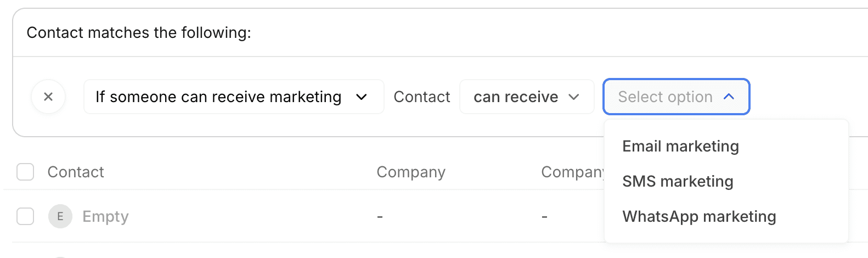Click the first Company dash cell of the Empty row
The image size is (868, 258).
pyautogui.click(x=380, y=216)
